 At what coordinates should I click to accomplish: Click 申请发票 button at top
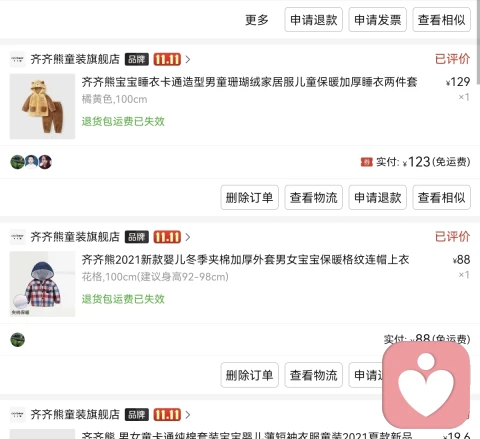pyautogui.click(x=378, y=20)
